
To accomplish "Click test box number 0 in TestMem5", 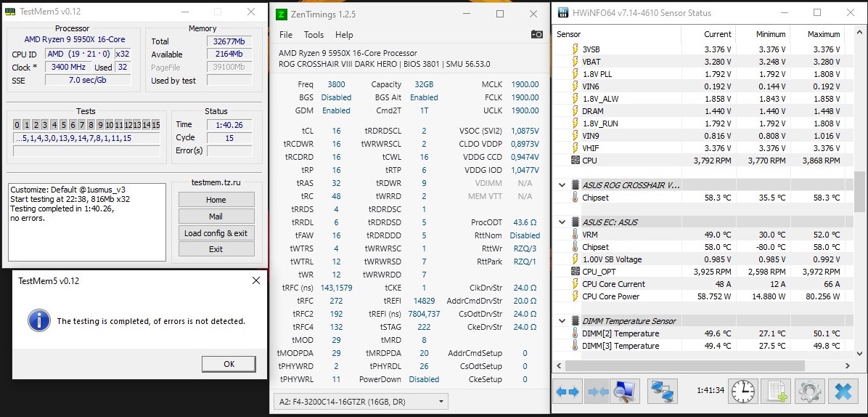I will click(x=17, y=125).
